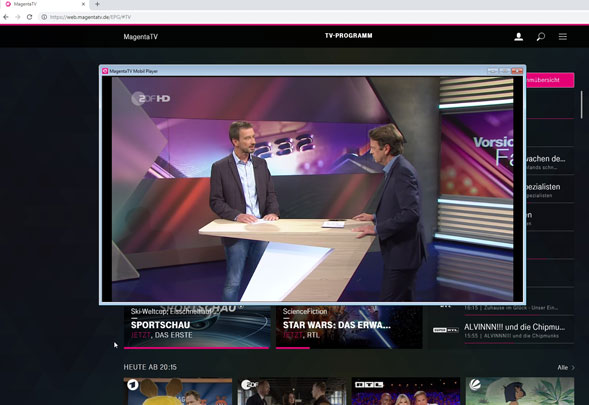Maximize the MagentaTV Mobil Player window
Viewport: 589px width, 405px height.
(x=504, y=71)
